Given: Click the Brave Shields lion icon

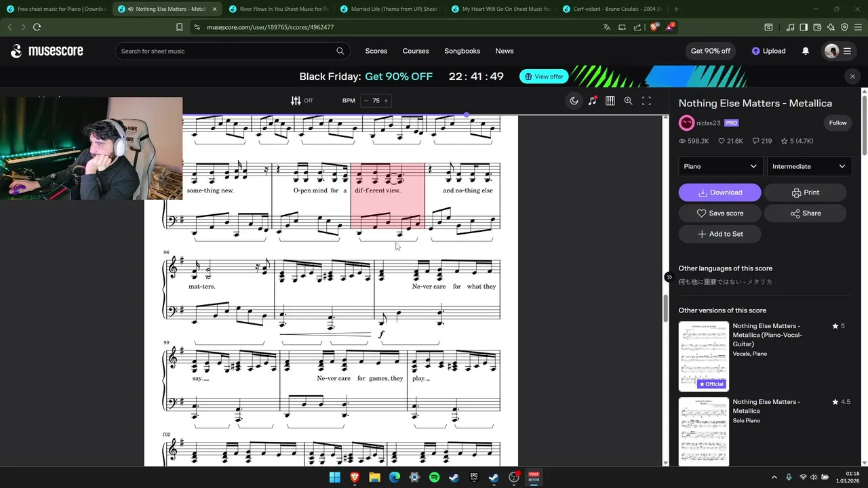Looking at the screenshot, I should [654, 27].
